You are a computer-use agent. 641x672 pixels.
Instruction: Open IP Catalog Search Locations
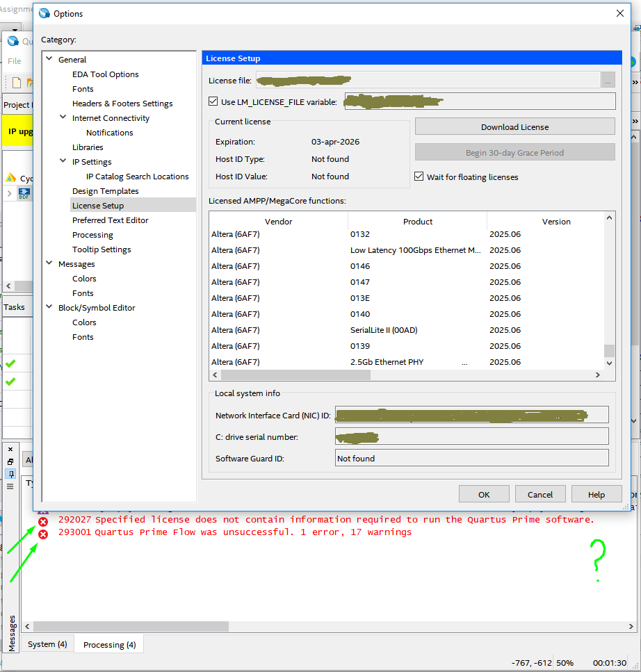(137, 176)
